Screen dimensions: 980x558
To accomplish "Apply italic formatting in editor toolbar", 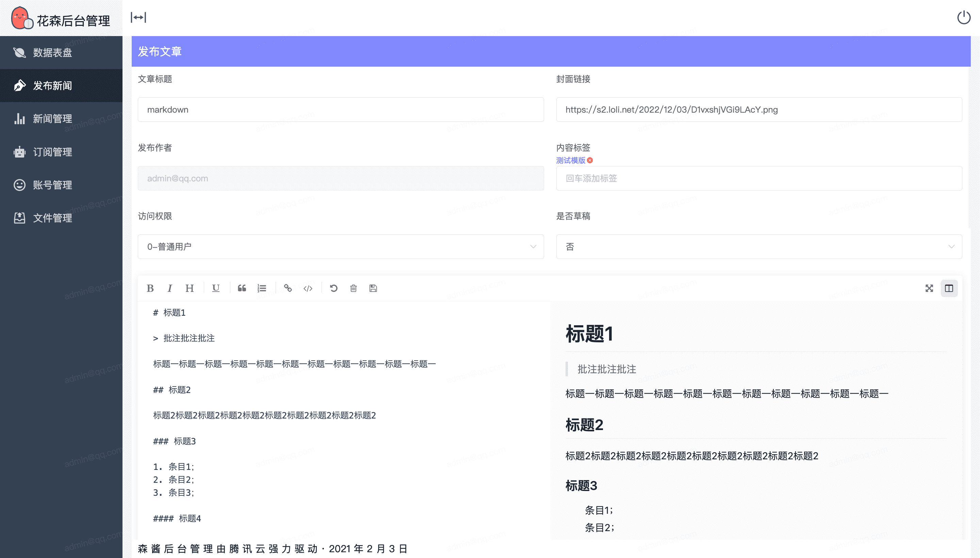I will [x=170, y=288].
